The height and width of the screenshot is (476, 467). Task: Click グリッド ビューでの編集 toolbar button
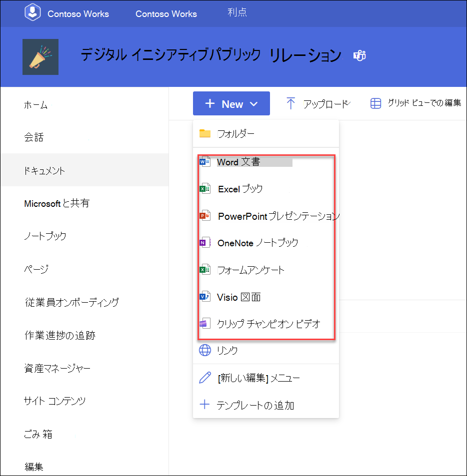pos(415,103)
